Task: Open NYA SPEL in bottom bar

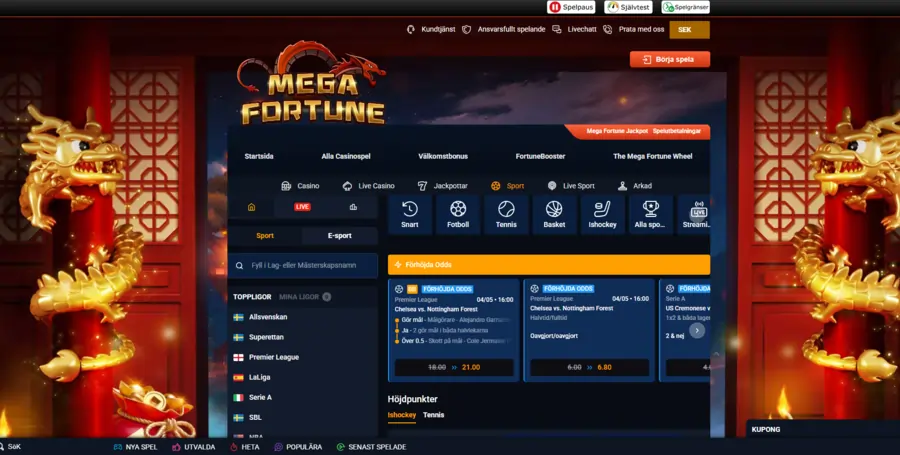Action: click(x=135, y=447)
